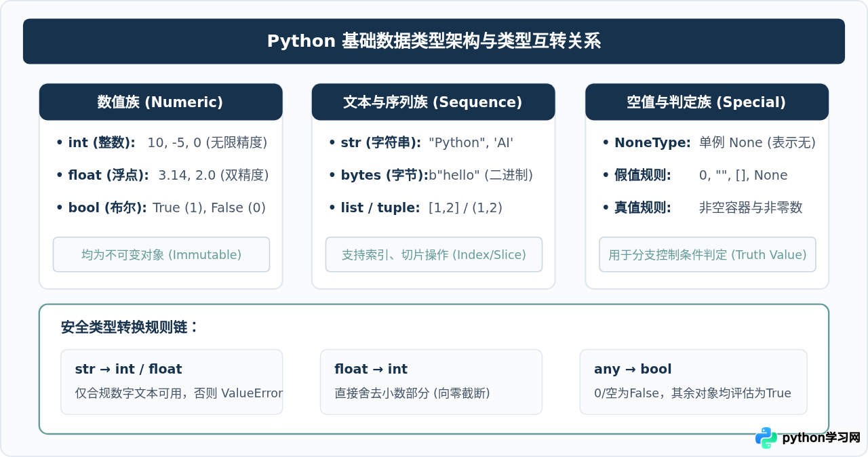Click the value '0, "", [], None'
This screenshot has width=868, height=457.
[743, 175]
